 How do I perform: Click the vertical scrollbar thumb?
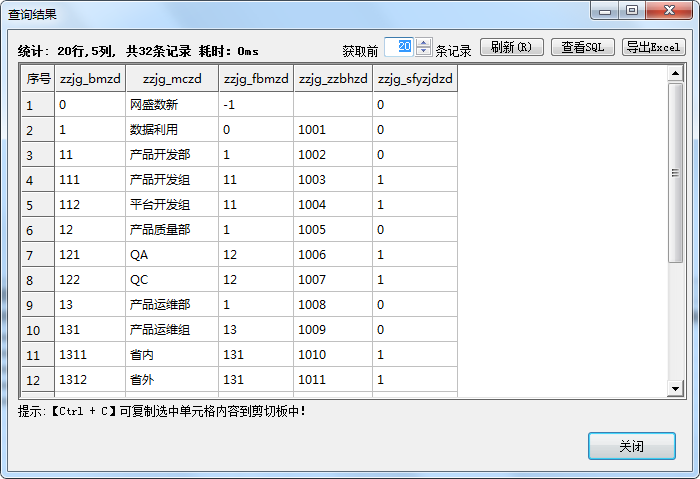(x=675, y=172)
